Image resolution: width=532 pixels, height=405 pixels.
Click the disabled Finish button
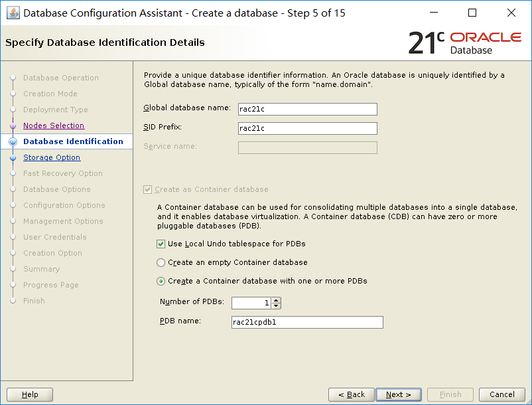pos(450,394)
